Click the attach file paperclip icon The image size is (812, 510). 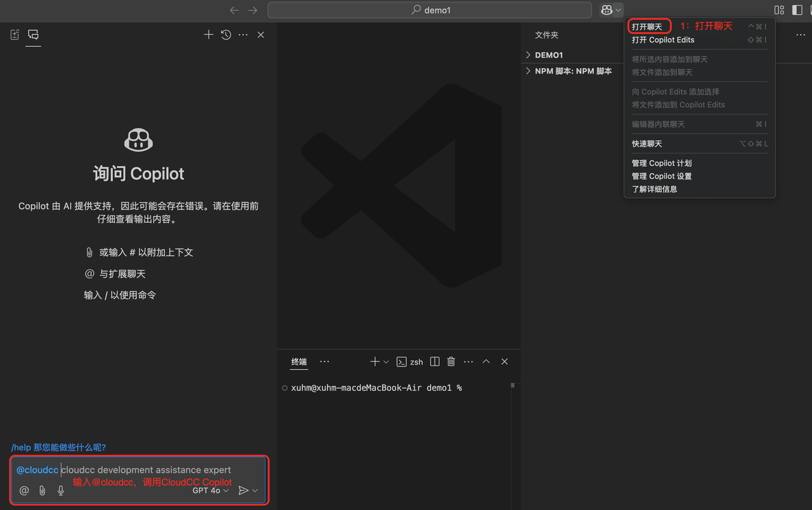pyautogui.click(x=43, y=490)
